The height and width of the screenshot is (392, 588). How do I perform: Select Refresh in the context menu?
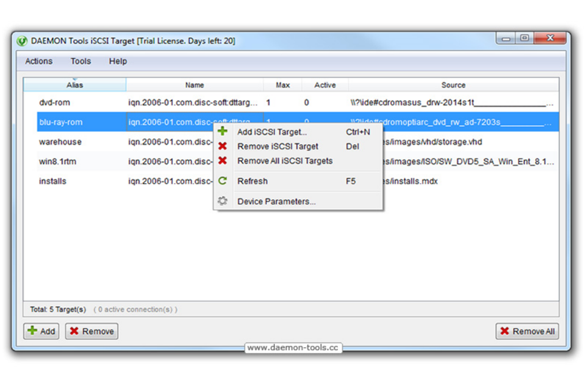298,181
